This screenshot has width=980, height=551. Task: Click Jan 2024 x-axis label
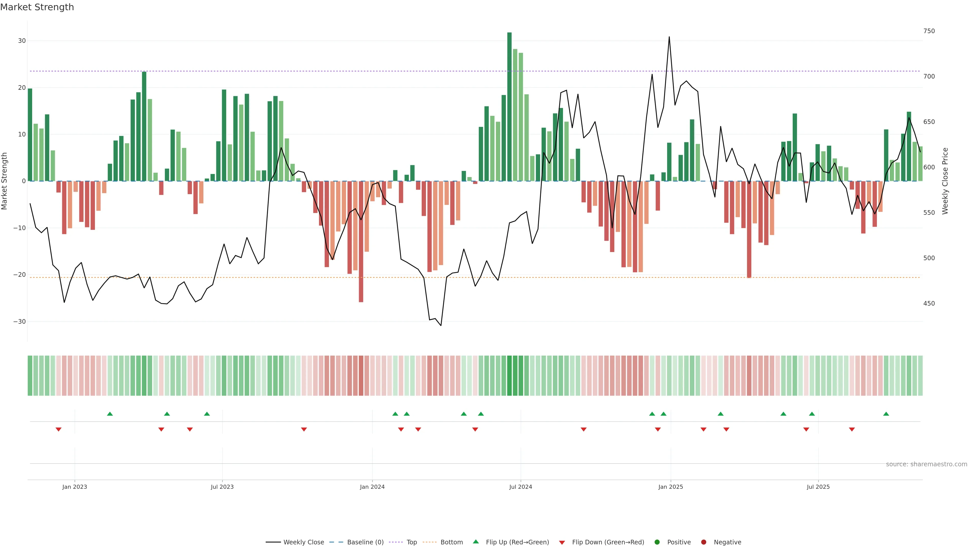point(372,487)
